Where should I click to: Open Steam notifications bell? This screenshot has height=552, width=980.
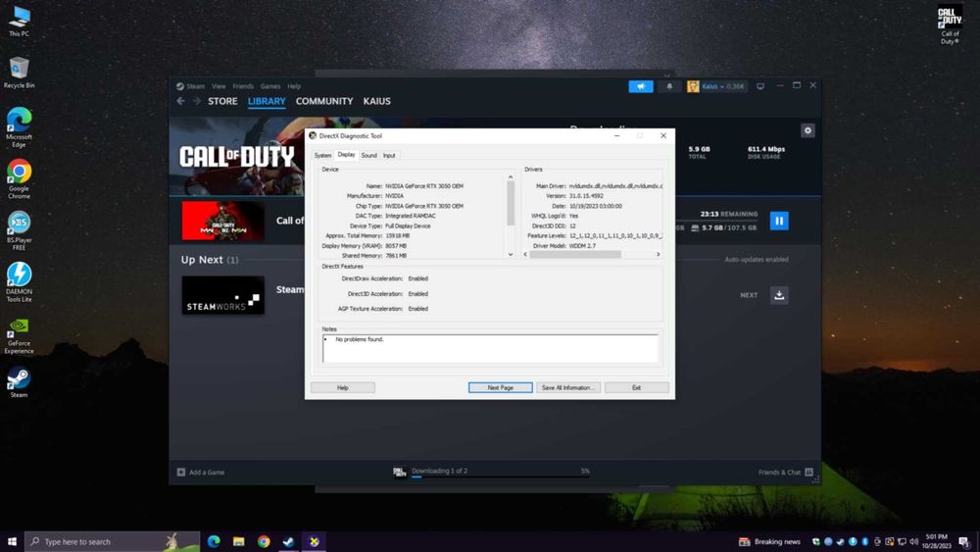[669, 86]
